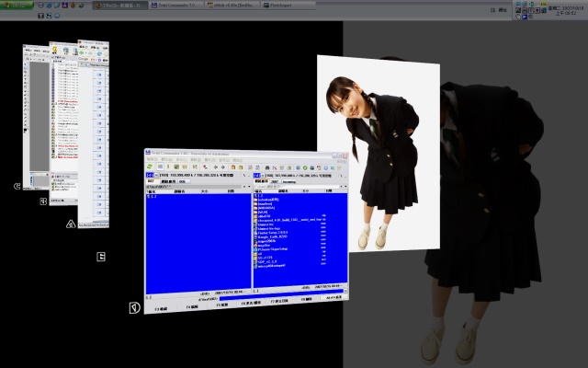Select the '006' tab in left panel

(x=182, y=181)
